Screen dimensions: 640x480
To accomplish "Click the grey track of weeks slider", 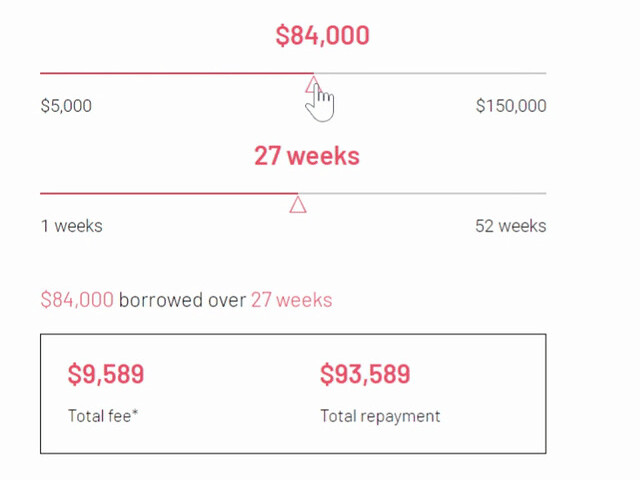I will coord(422,193).
